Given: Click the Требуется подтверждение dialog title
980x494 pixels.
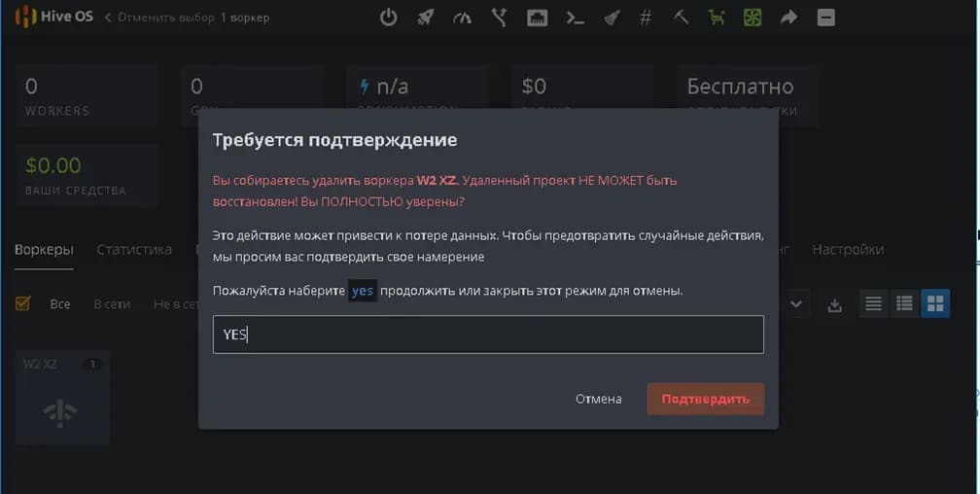Looking at the screenshot, I should pos(334,140).
